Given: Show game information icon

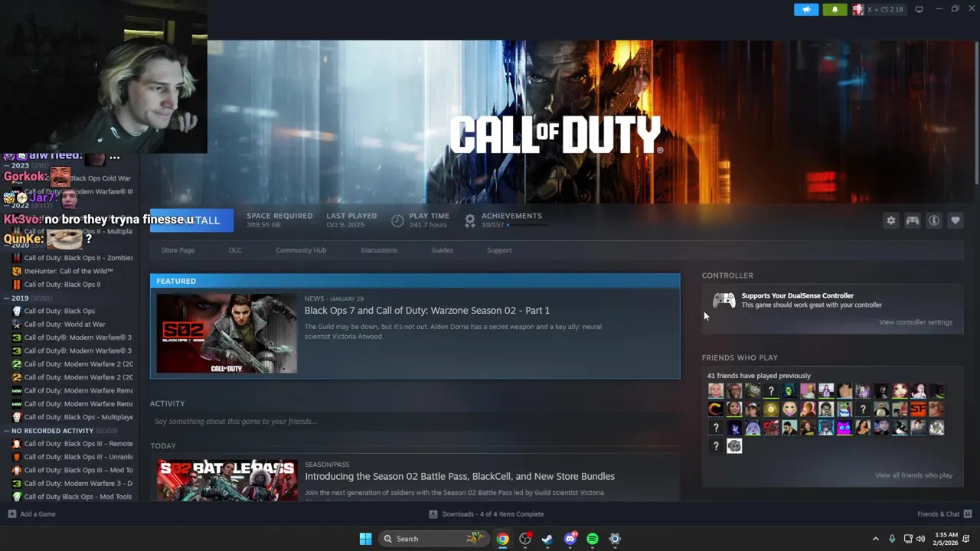Looking at the screenshot, I should tap(934, 220).
